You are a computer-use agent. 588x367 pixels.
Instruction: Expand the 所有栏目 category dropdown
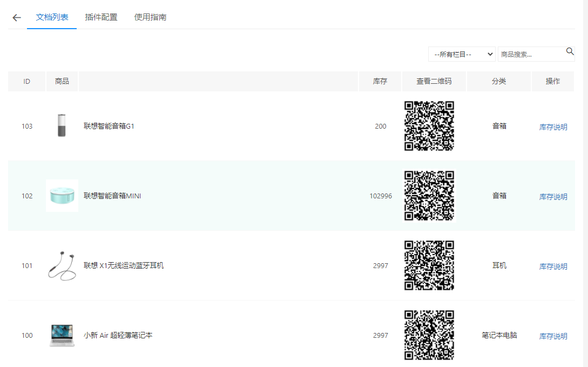462,55
